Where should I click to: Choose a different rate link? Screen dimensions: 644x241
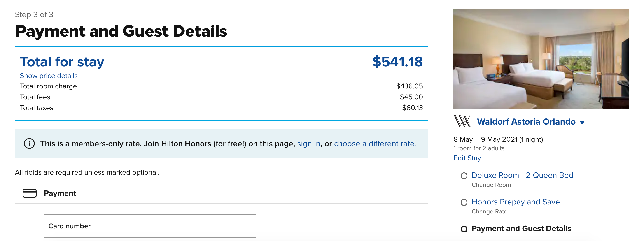coord(375,144)
